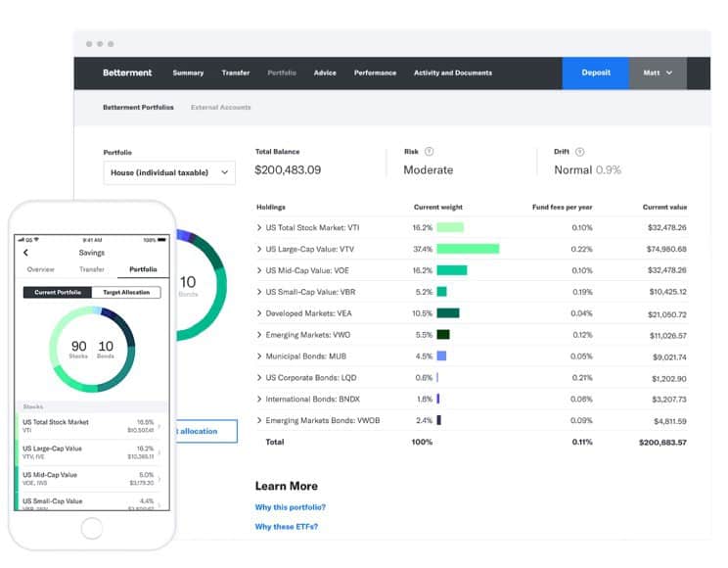Viewport: 728px width, 568px height.
Task: Open the Transfer nav item
Action: coord(236,73)
